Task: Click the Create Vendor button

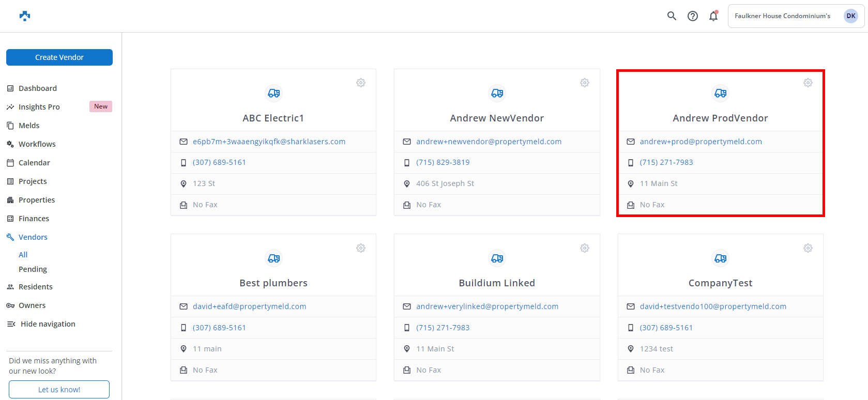Action: pos(59,57)
